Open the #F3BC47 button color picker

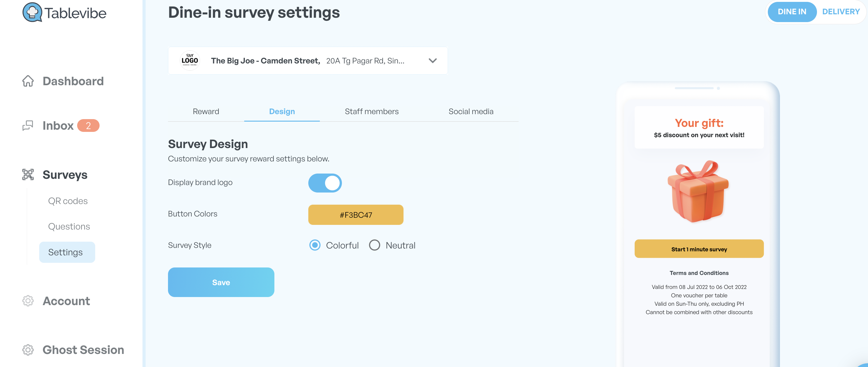point(356,215)
